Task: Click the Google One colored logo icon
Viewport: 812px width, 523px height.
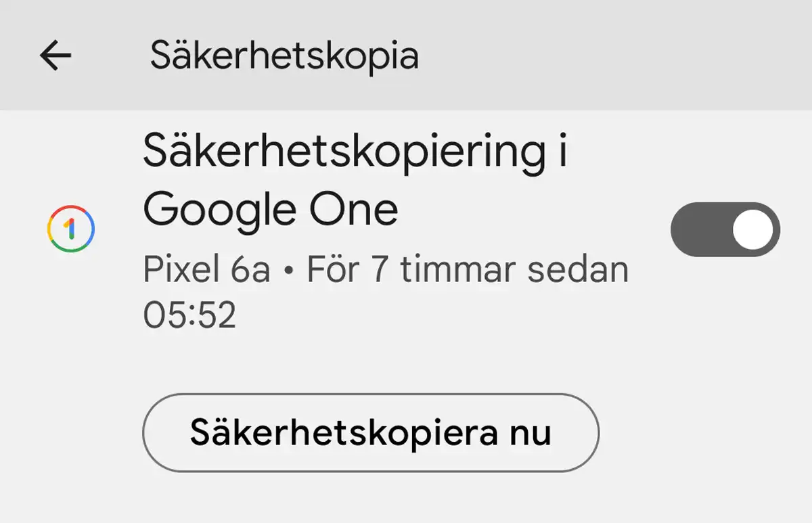Action: click(72, 229)
